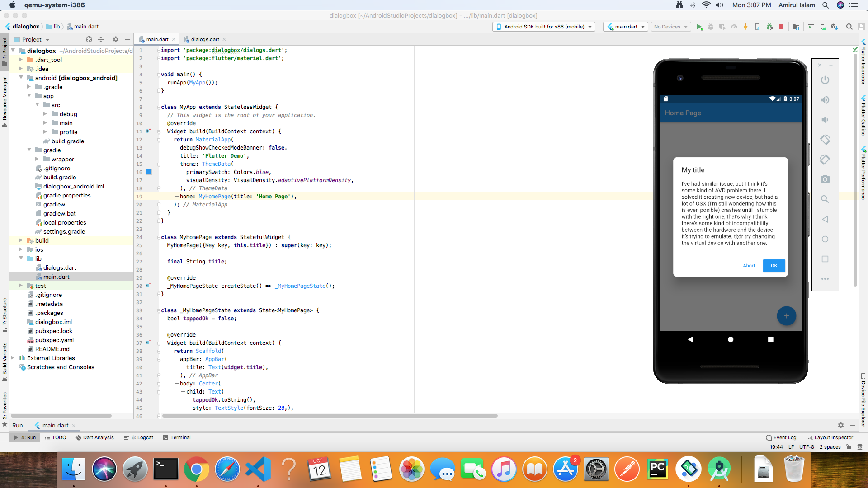Image resolution: width=868 pixels, height=488 pixels.
Task: Expand the build folder in project tree
Action: (21, 240)
